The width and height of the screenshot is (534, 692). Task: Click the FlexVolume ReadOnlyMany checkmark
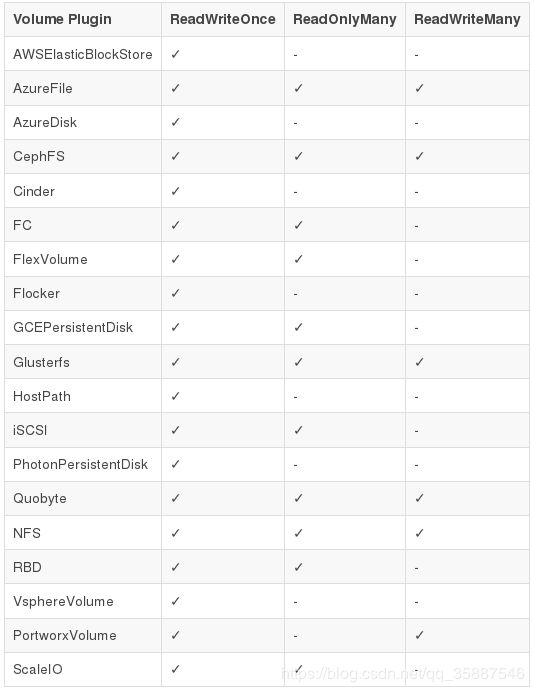(298, 259)
